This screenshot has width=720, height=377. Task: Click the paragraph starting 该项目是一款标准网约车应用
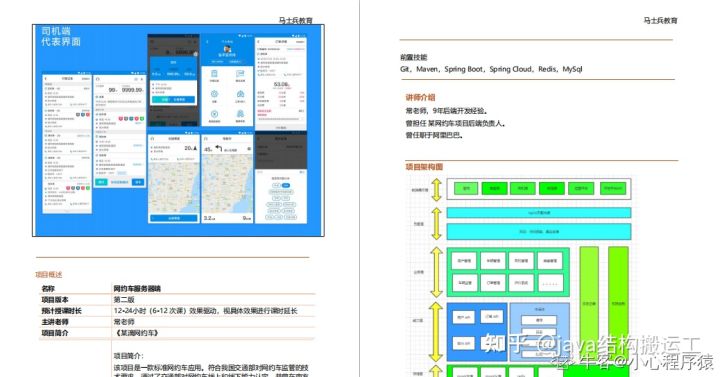coord(211,371)
